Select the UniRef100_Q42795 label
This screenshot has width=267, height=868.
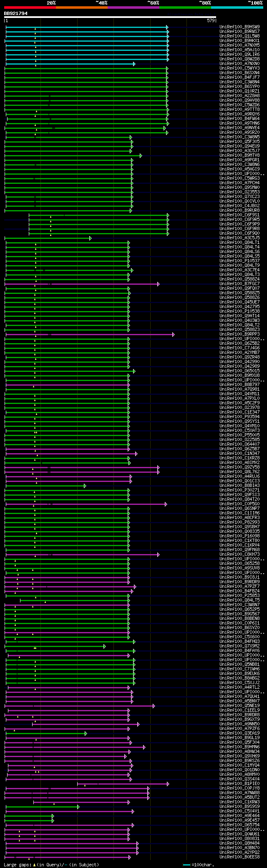point(239,307)
